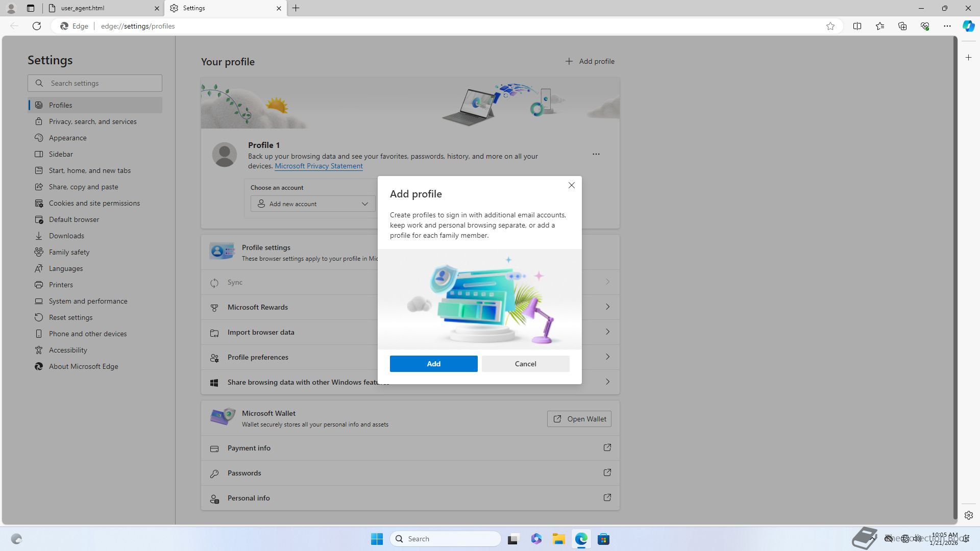Open the Tab actions menu icon
The image size is (980, 551).
[31, 8]
